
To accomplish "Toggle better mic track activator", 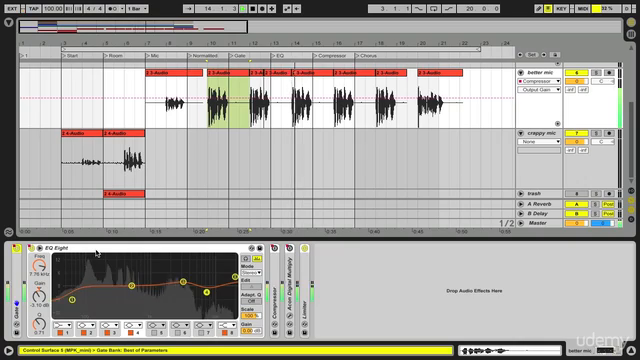I will coord(576,73).
